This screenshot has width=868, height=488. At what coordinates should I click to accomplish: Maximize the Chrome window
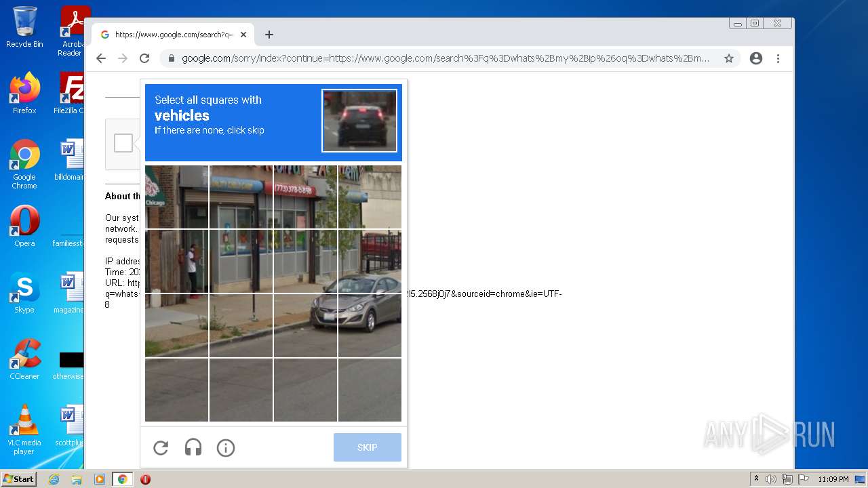tap(755, 23)
